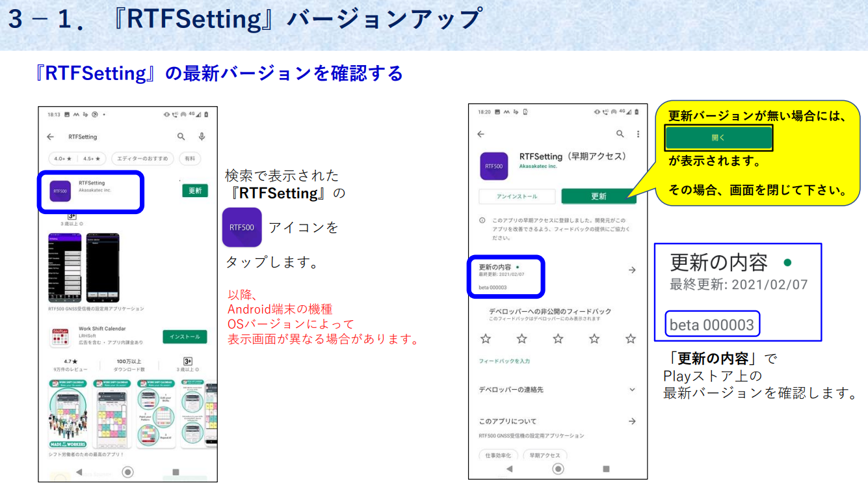Open フィードバックを入力 link
This screenshot has width=868, height=490.
(x=505, y=361)
